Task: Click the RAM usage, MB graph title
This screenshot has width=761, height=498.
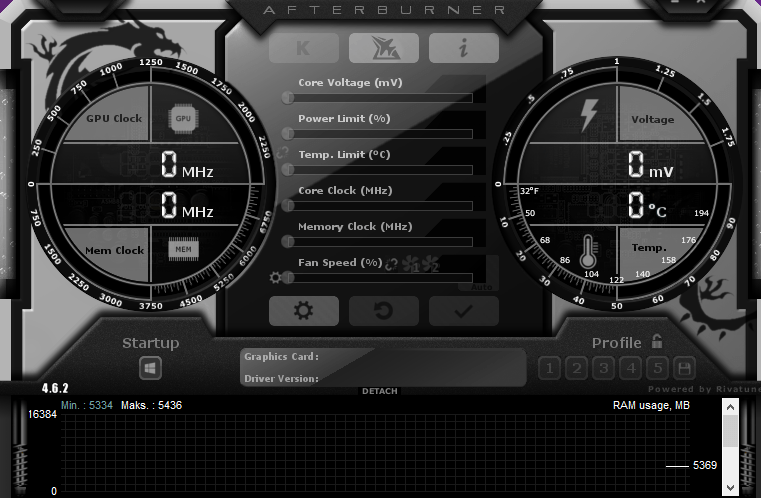Action: [x=651, y=405]
